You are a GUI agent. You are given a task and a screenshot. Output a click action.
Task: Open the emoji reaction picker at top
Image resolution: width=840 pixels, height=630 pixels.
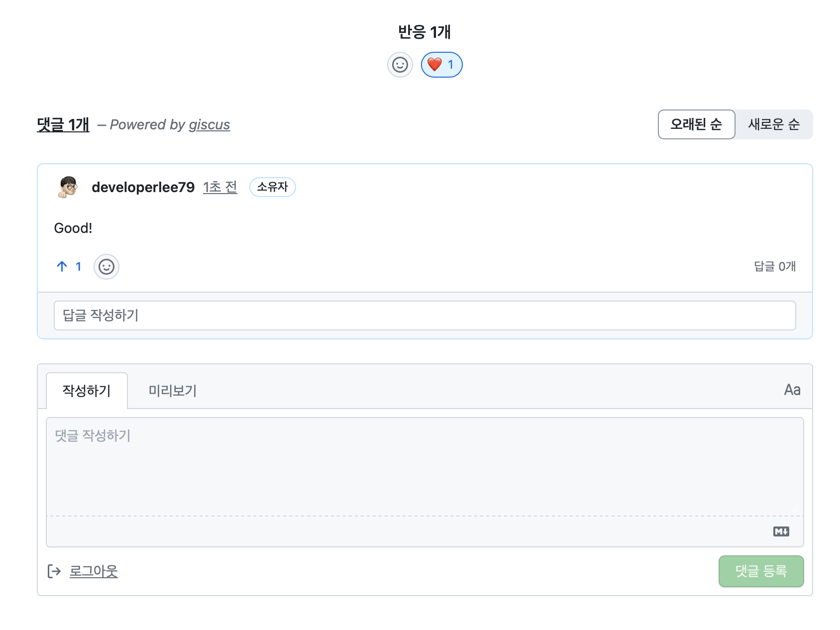[400, 64]
